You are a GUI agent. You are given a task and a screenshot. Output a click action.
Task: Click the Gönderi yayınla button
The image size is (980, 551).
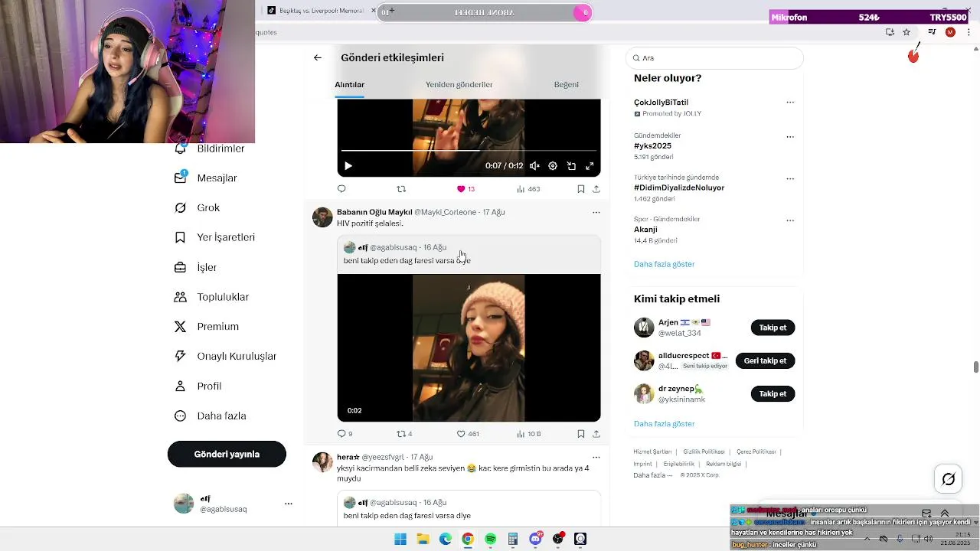(x=227, y=454)
